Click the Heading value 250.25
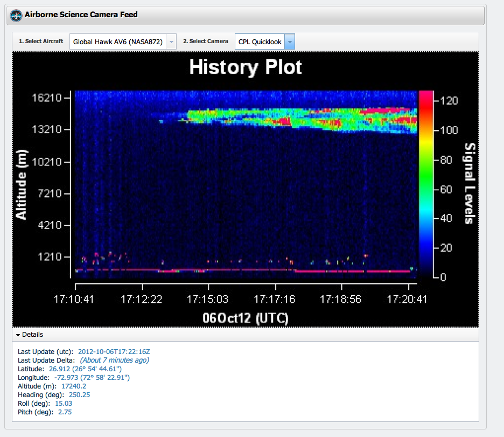Viewport: 504px width, 437px height. [79, 395]
